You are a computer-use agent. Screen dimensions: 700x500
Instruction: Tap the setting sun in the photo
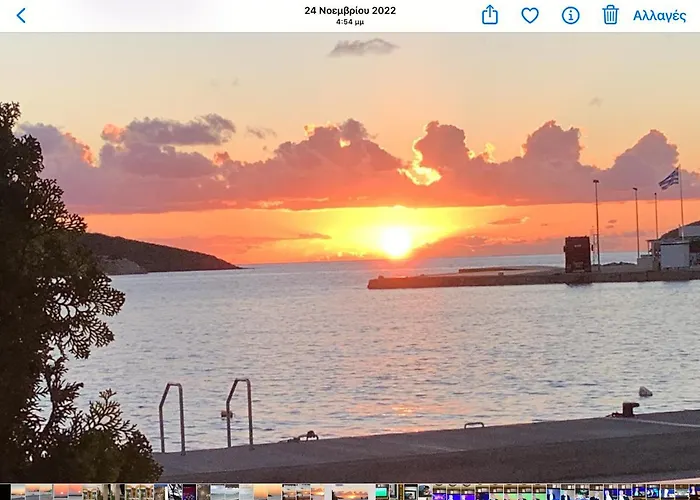[x=396, y=241]
